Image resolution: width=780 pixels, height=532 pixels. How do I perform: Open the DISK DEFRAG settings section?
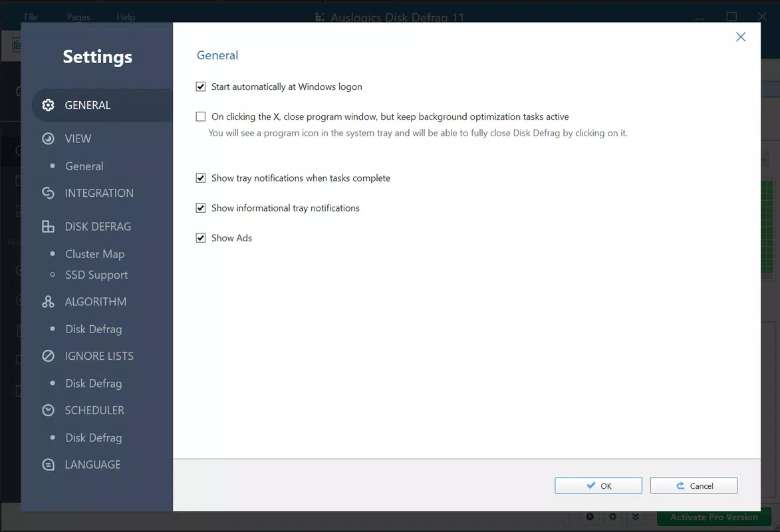point(98,227)
